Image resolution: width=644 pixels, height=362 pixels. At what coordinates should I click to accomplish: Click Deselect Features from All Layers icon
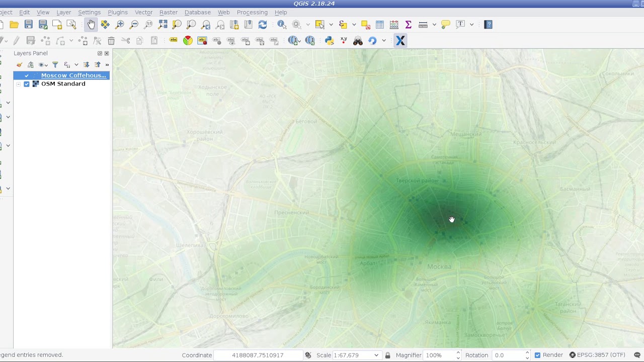pos(366,24)
